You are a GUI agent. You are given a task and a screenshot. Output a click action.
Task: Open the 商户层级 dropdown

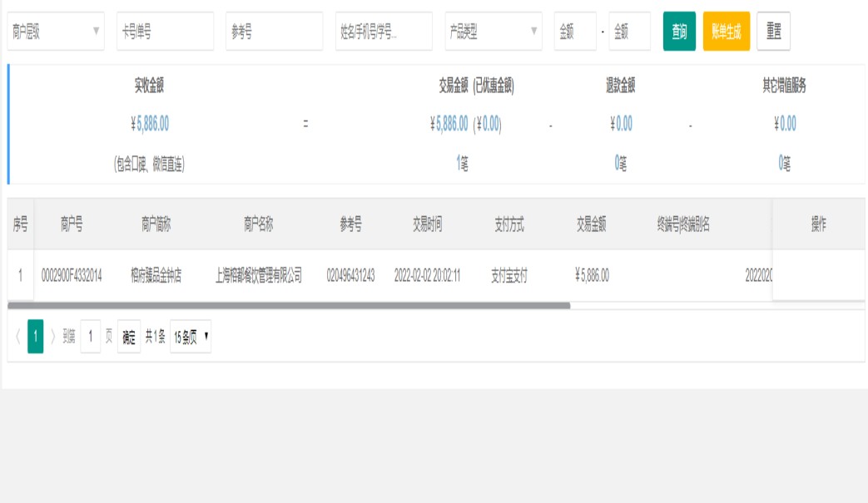(56, 32)
